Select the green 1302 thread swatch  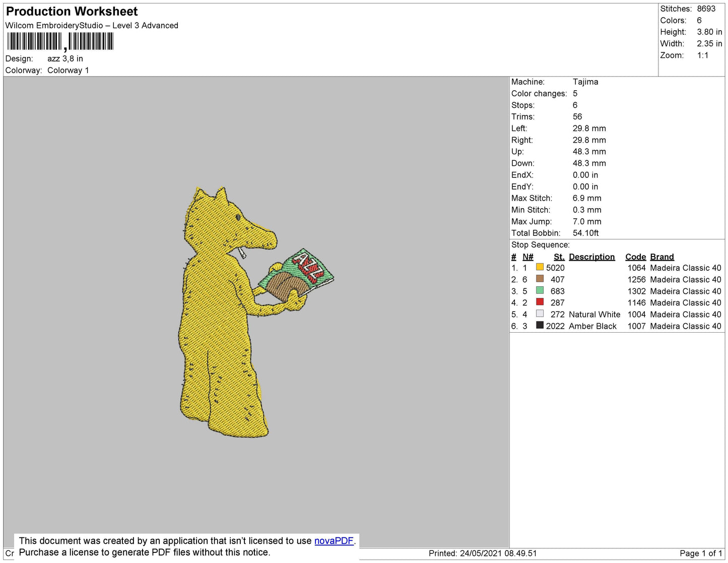click(540, 290)
